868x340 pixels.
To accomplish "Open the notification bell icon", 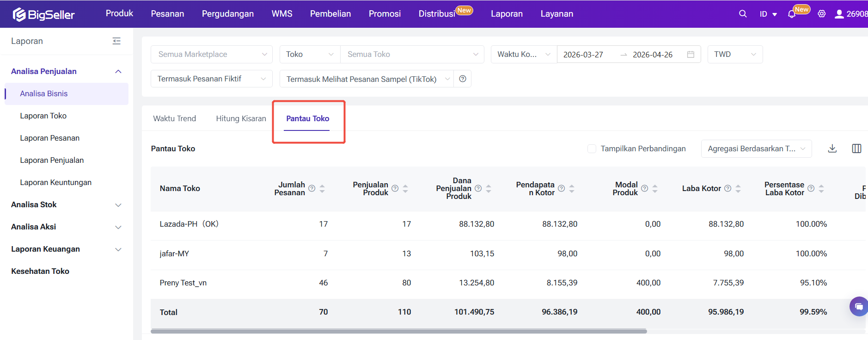I will pos(791,14).
